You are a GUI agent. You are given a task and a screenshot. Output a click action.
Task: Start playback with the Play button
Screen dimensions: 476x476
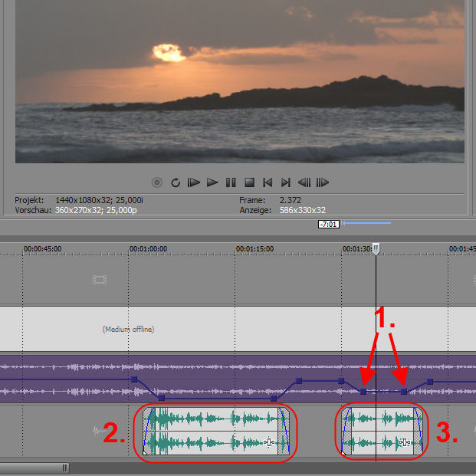(x=212, y=182)
